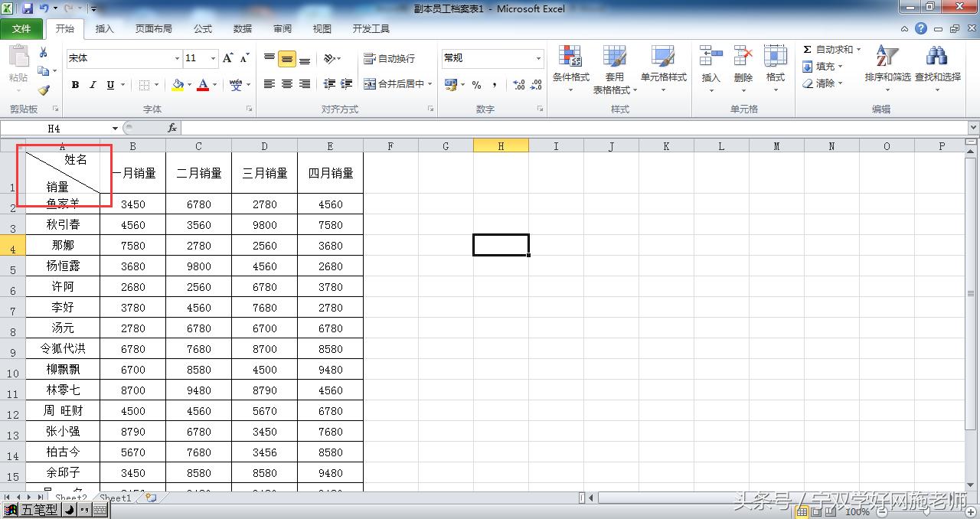Open the 文件 backstage view
Image resolution: width=980 pixels, height=519 pixels.
coord(22,28)
